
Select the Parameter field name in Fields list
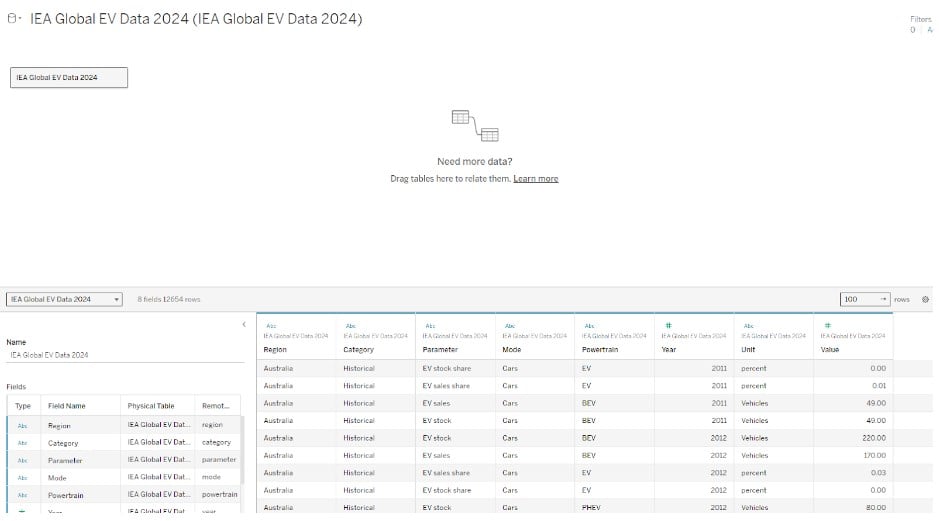coord(65,461)
